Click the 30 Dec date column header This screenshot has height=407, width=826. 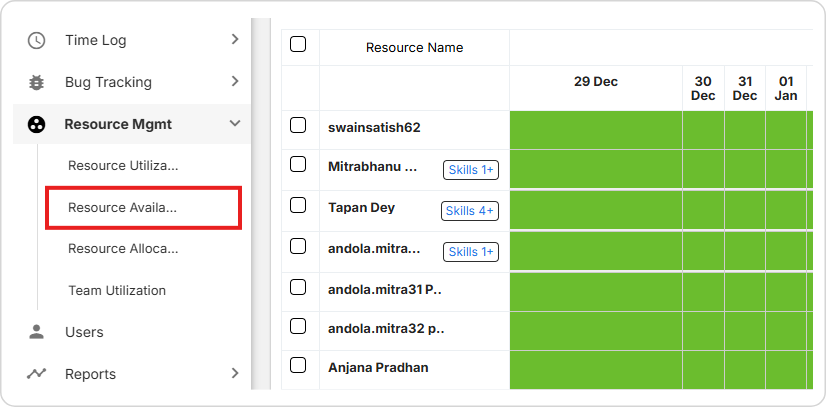point(703,88)
